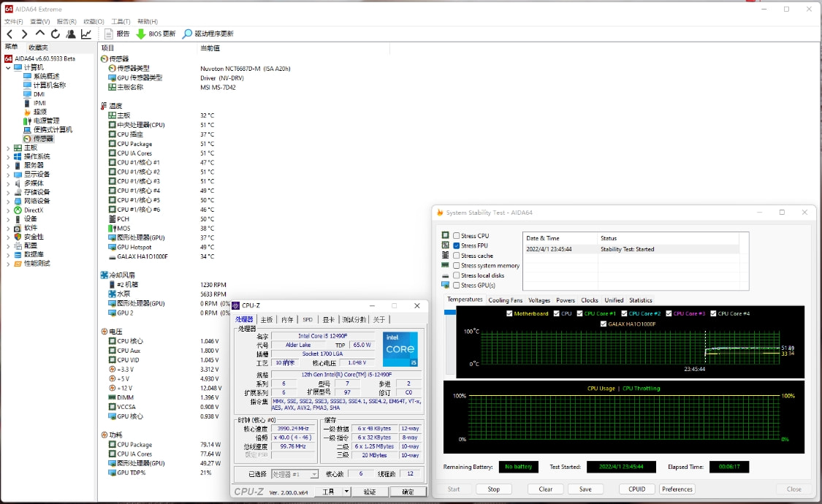Click the back navigation arrow icon
The height and width of the screenshot is (504, 822).
10,34
